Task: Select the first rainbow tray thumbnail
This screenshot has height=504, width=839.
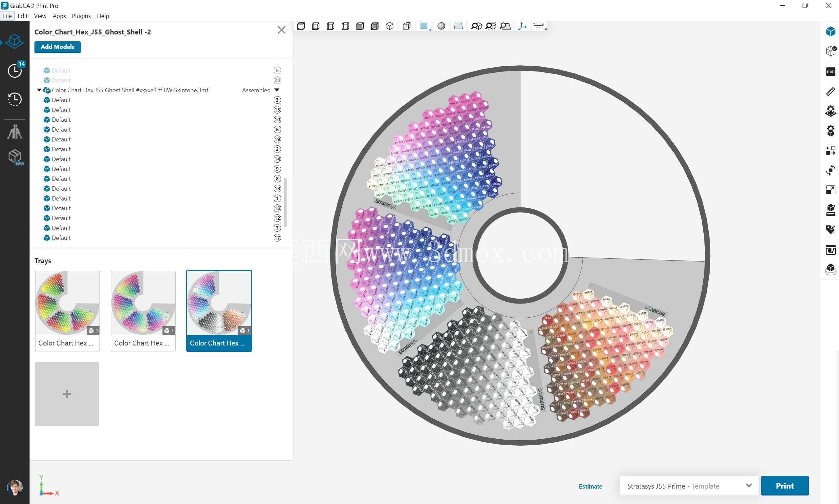Action: 68,311
